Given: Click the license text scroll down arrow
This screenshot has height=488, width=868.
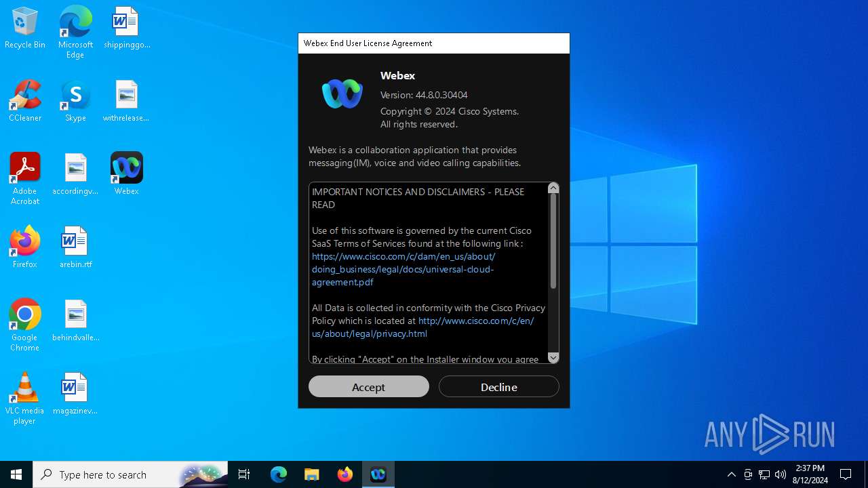Looking at the screenshot, I should 553,358.
